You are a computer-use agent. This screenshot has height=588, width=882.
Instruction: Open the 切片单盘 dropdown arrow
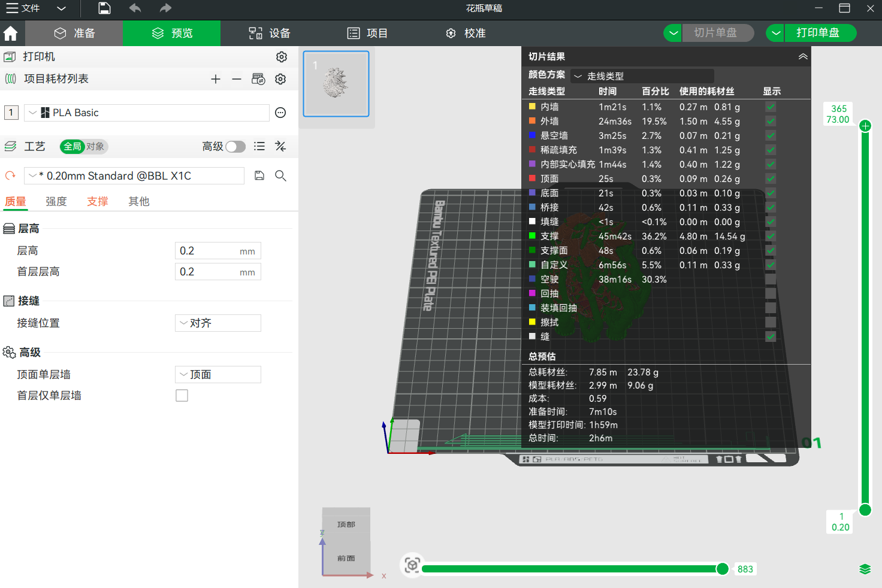pos(673,33)
